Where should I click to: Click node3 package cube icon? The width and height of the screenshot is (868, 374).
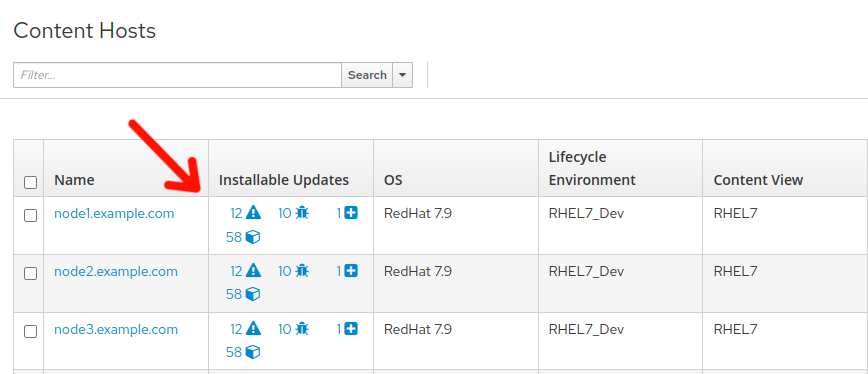coord(252,352)
